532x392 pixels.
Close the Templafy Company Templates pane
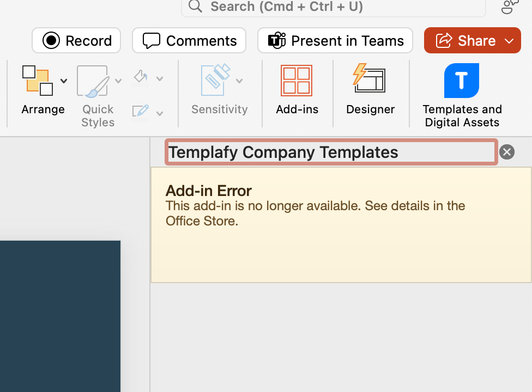point(506,152)
